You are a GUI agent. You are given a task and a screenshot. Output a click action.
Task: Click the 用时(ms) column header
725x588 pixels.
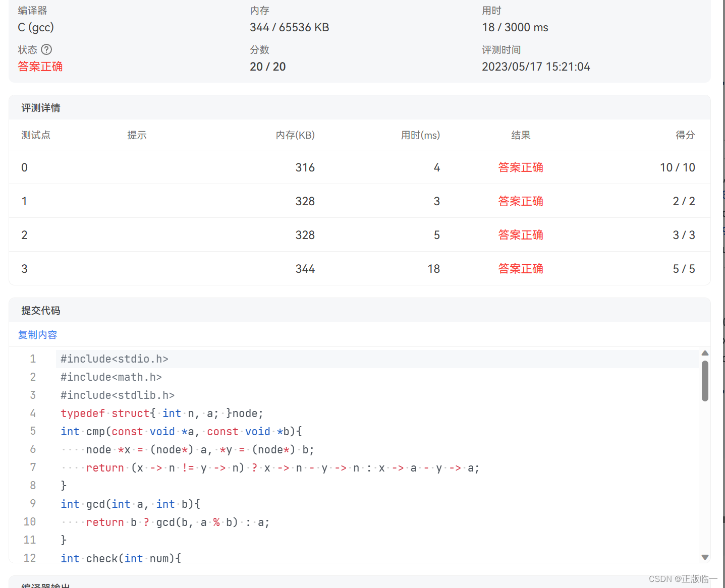click(x=420, y=135)
